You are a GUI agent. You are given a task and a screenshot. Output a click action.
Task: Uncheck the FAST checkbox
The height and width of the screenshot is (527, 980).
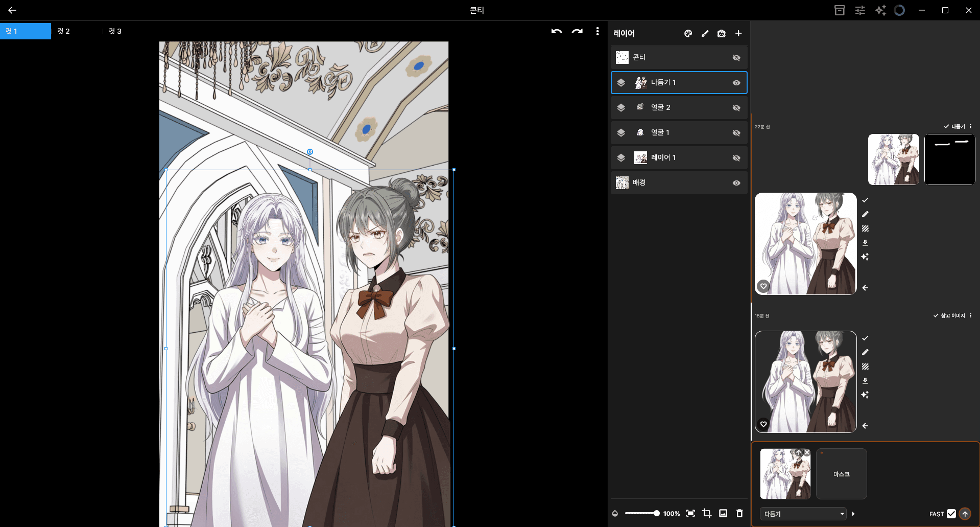(x=951, y=514)
